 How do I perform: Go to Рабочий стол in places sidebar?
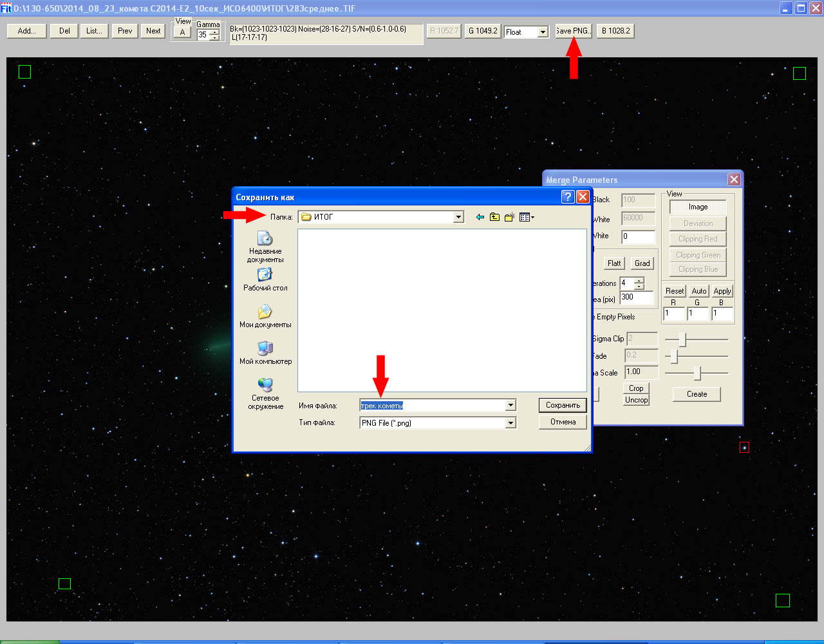tap(265, 279)
